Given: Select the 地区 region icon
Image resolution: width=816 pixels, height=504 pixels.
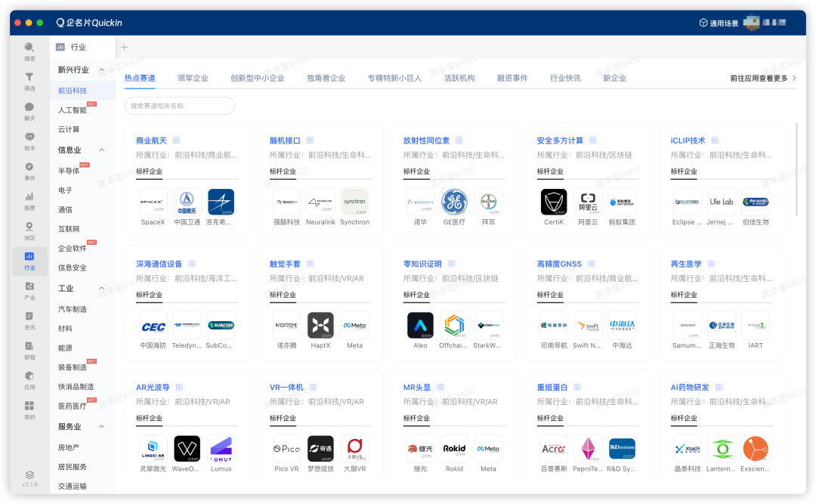Looking at the screenshot, I should [x=29, y=230].
